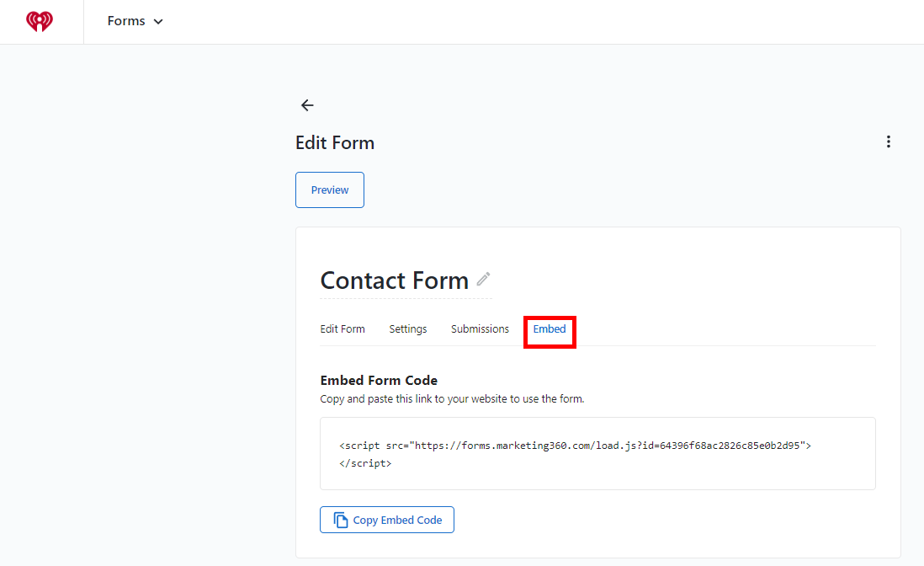
Task: Select the Embed tab
Action: point(550,329)
